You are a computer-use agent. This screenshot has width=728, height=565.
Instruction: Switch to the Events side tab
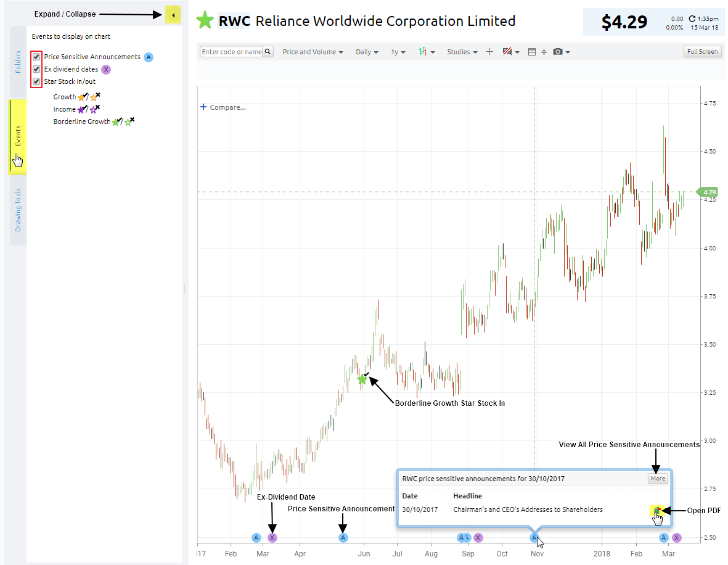click(18, 136)
